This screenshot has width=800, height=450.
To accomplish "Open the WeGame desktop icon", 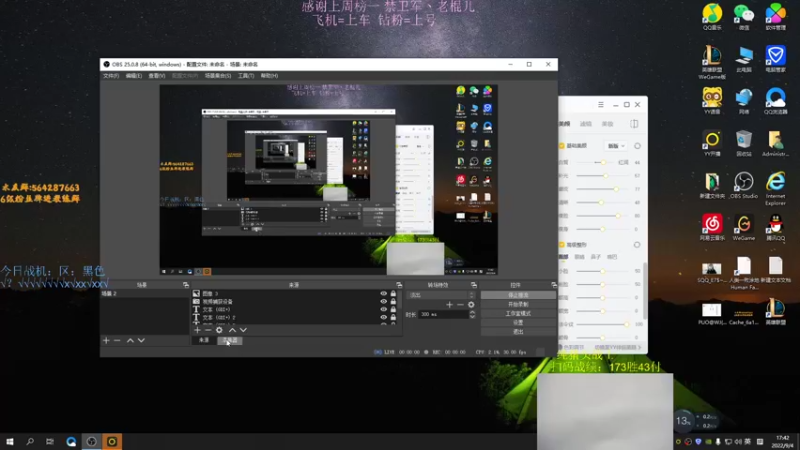I will 744,227.
